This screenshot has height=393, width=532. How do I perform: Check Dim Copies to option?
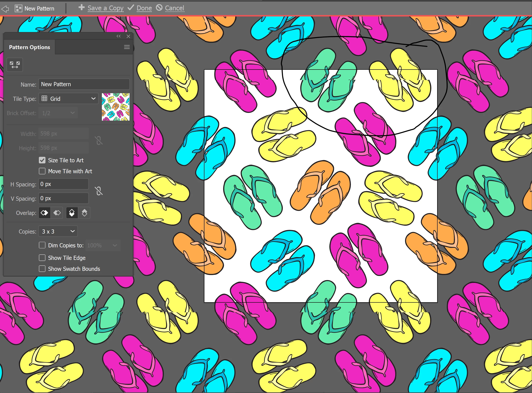click(x=42, y=245)
